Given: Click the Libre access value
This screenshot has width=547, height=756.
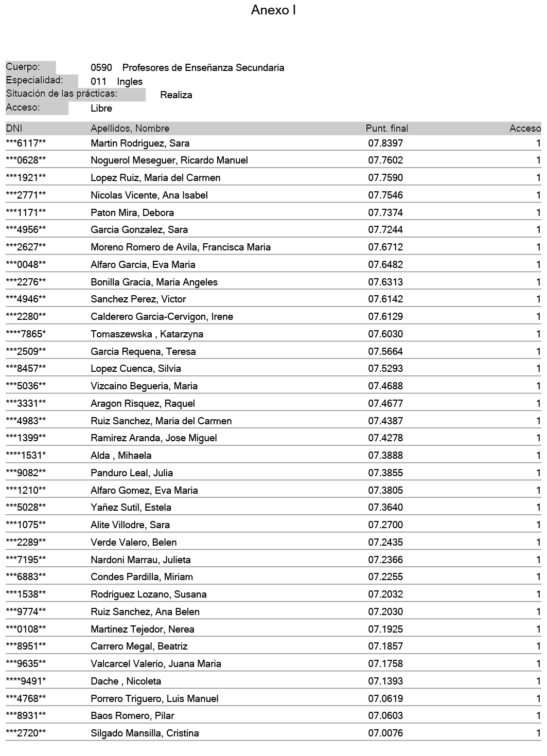Looking at the screenshot, I should click(x=101, y=109).
